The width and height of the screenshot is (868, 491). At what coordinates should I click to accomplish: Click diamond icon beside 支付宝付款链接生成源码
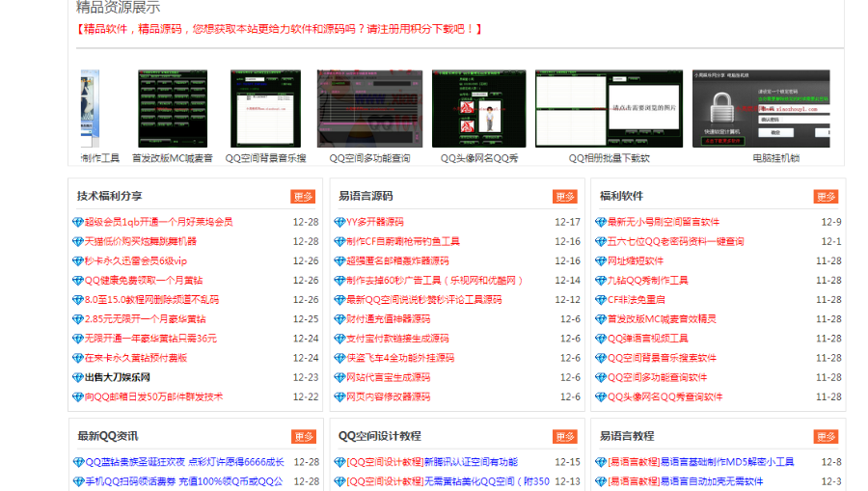(x=339, y=339)
